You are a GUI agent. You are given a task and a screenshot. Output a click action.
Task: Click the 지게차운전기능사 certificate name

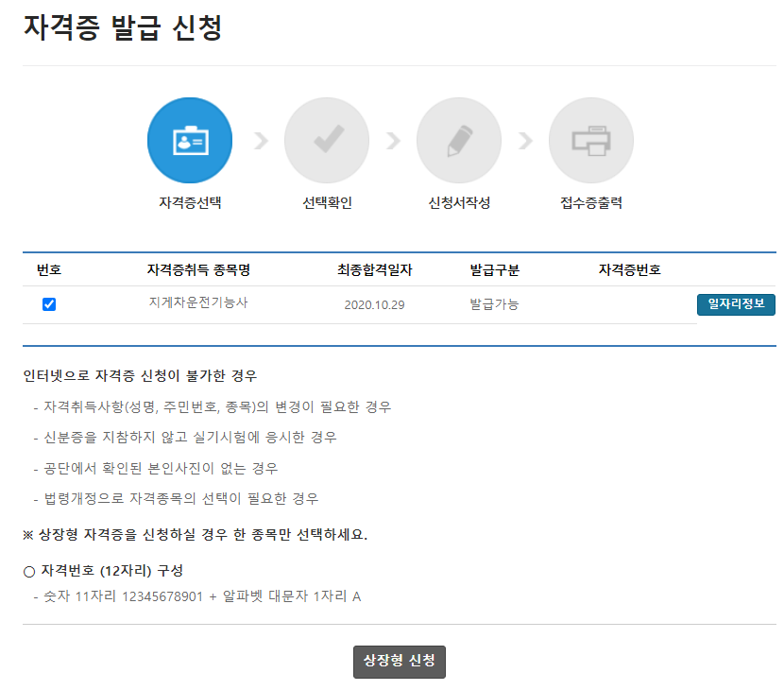coord(198,302)
